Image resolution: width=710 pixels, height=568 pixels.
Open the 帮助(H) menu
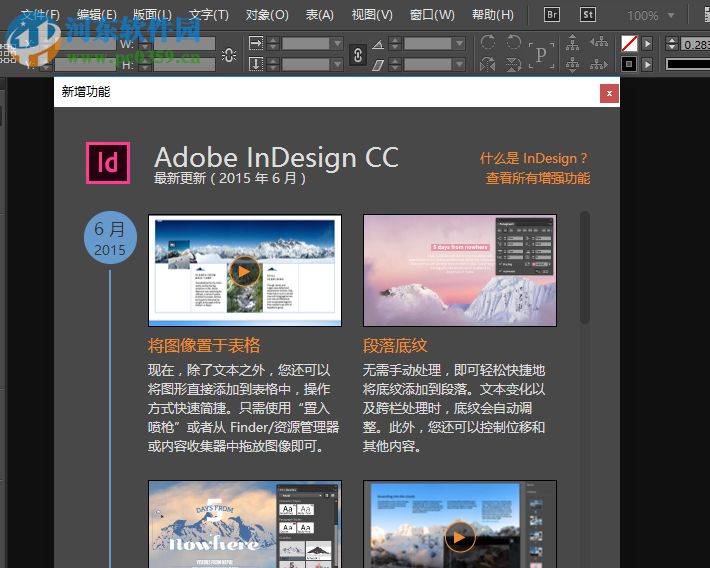click(493, 15)
